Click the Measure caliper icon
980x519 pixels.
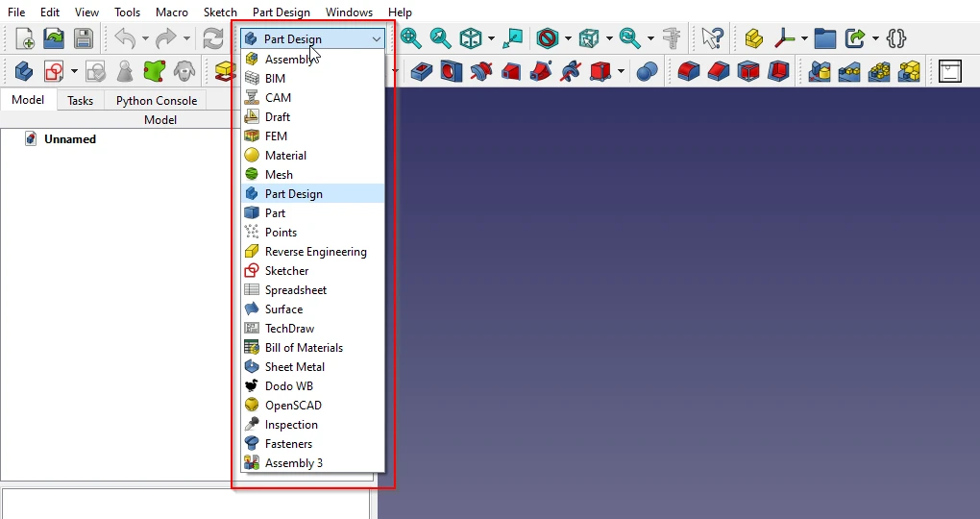(672, 38)
